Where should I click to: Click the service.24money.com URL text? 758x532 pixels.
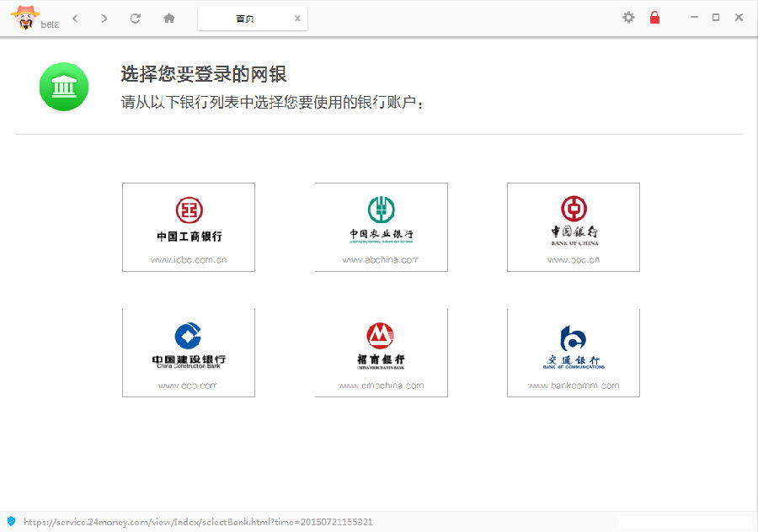point(198,522)
